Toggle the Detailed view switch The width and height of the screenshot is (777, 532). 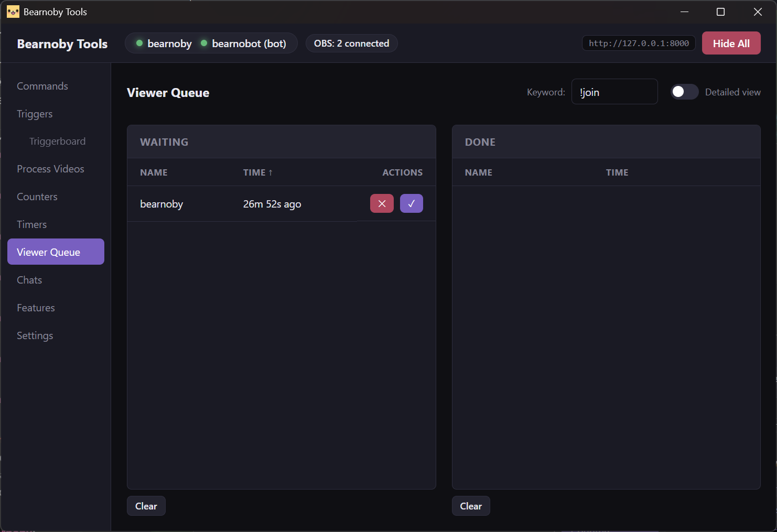685,92
